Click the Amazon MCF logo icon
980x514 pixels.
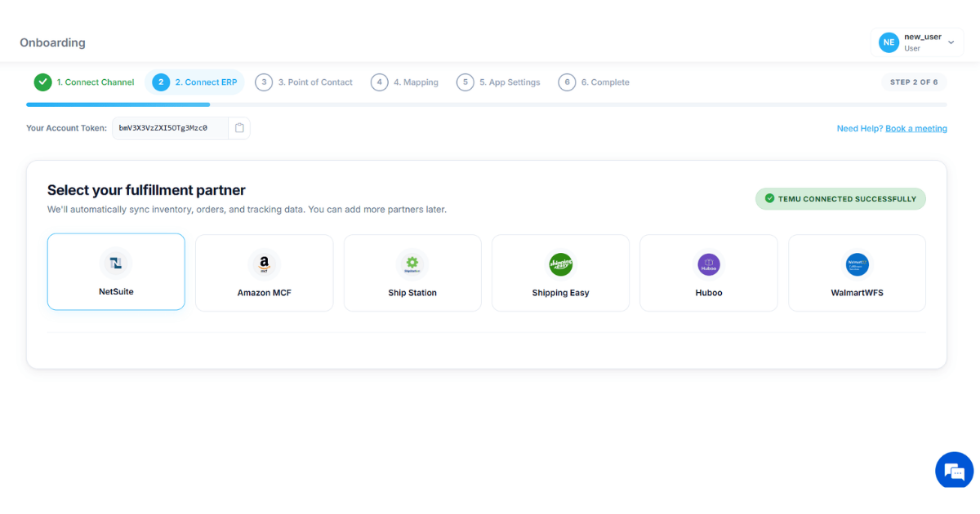(264, 264)
